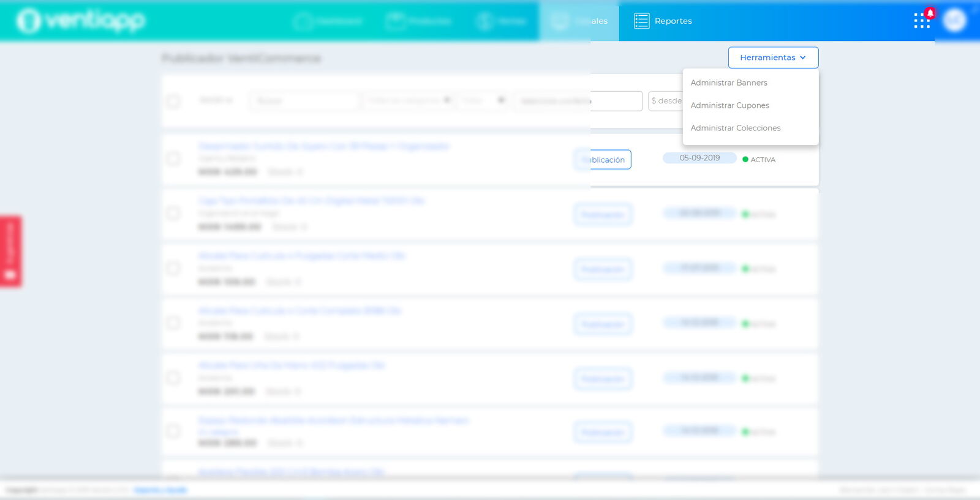The width and height of the screenshot is (980, 500).
Task: Show notifications via the bell icon
Action: pyautogui.click(x=930, y=13)
